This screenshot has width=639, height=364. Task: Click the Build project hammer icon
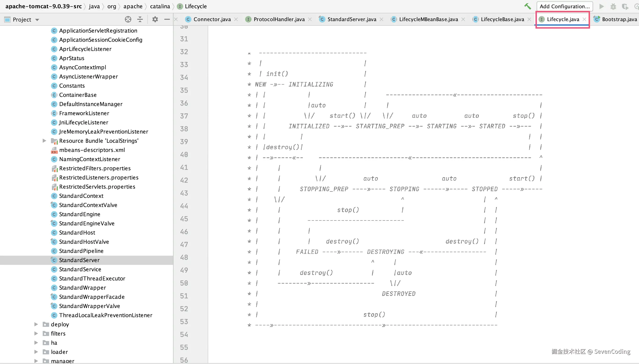coord(527,6)
